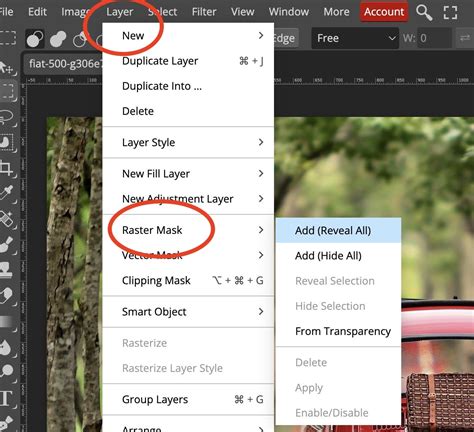Expand the New submenu

point(188,35)
